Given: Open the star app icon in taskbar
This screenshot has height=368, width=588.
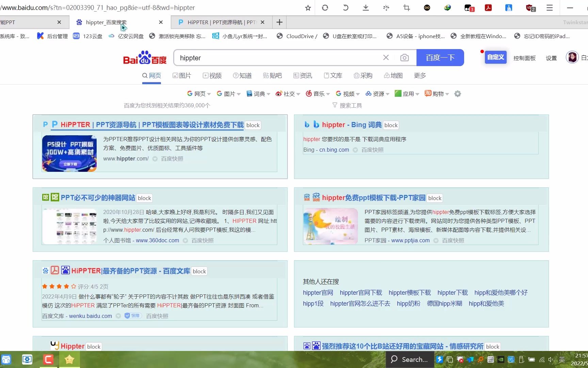Looking at the screenshot, I should (x=69, y=359).
